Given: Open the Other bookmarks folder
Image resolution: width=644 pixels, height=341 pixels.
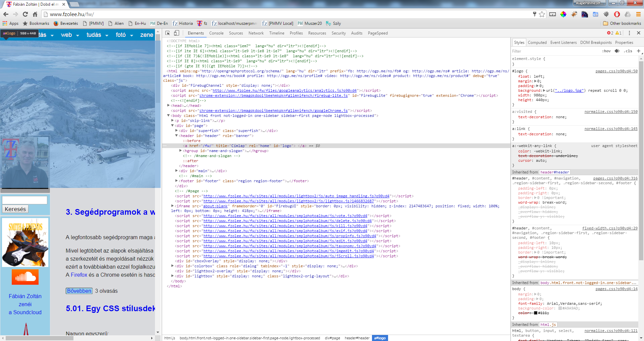Looking at the screenshot, I should pos(622,23).
